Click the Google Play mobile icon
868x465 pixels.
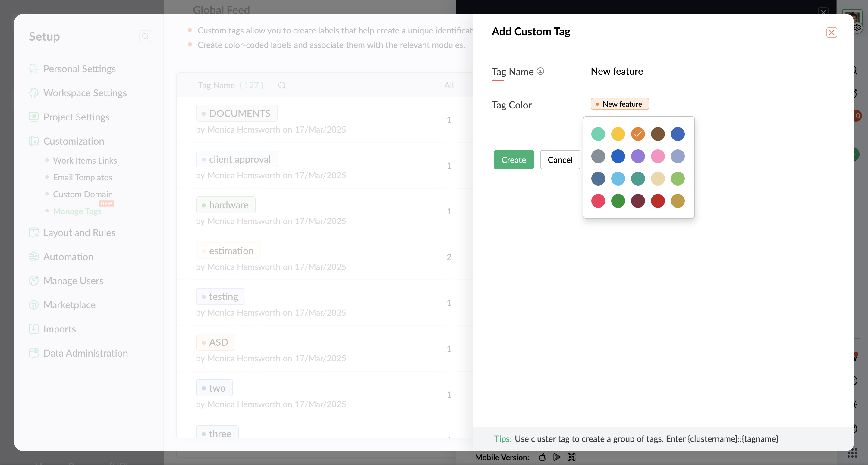click(557, 457)
